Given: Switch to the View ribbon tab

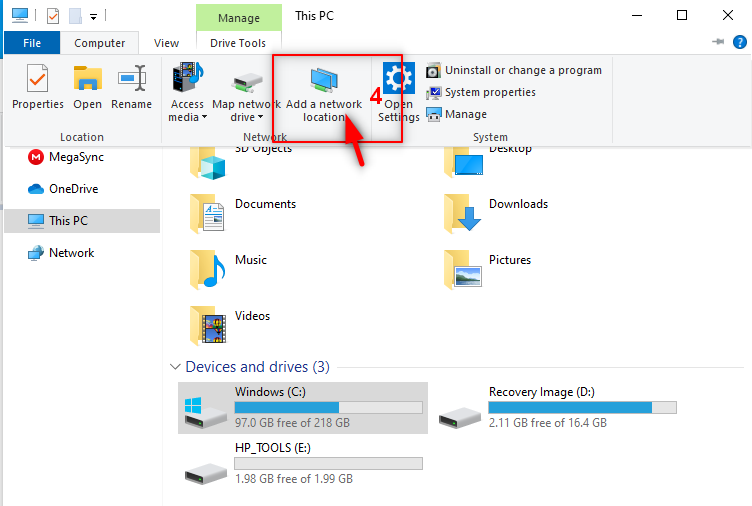Looking at the screenshot, I should [x=166, y=43].
